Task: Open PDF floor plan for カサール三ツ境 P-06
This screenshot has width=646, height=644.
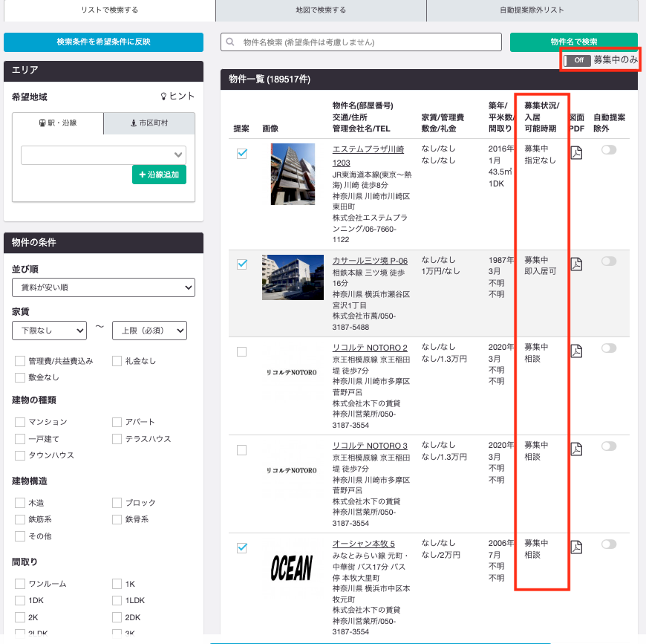Action: pyautogui.click(x=576, y=264)
